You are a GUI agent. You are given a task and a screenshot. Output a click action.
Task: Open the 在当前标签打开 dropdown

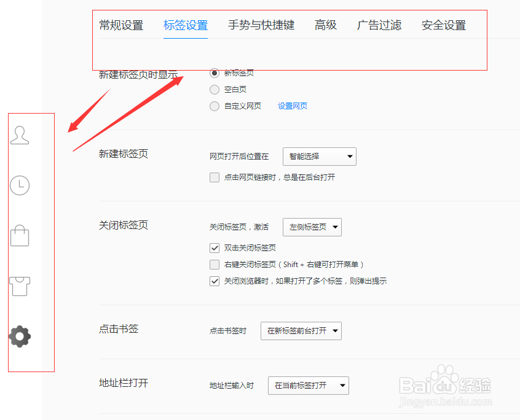[308, 386]
